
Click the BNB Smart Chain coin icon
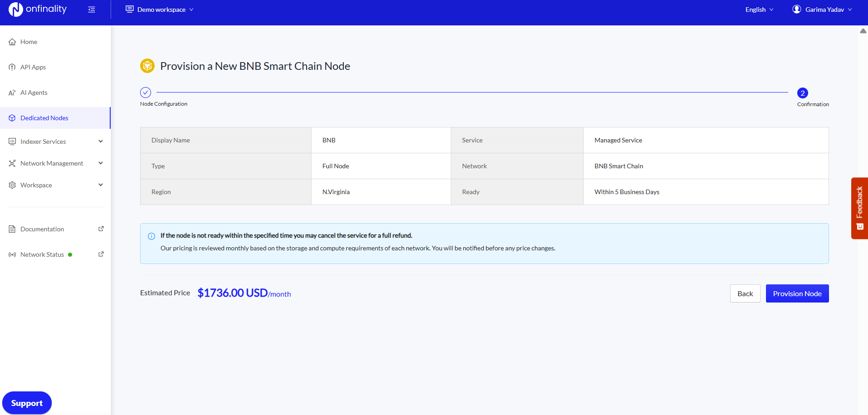[x=147, y=66]
